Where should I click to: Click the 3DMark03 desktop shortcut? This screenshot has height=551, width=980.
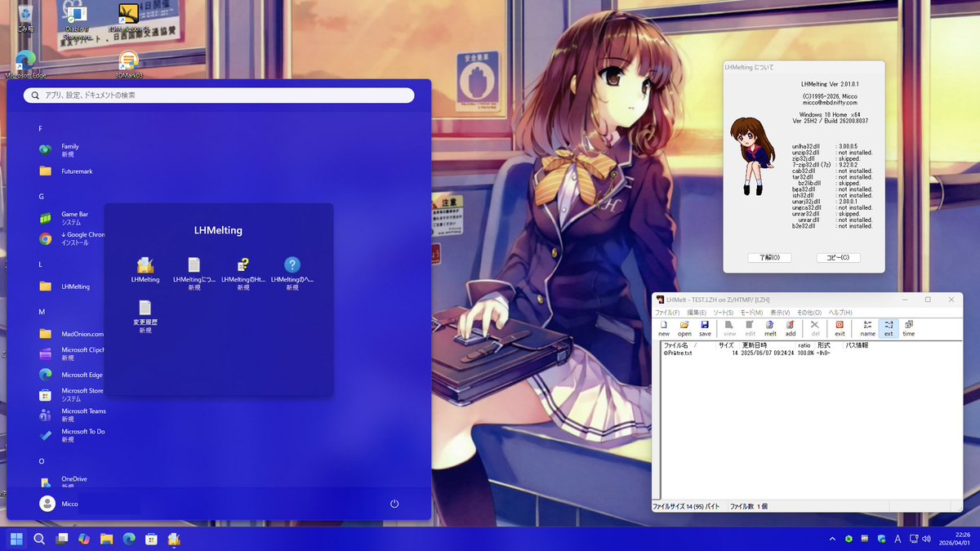[128, 64]
